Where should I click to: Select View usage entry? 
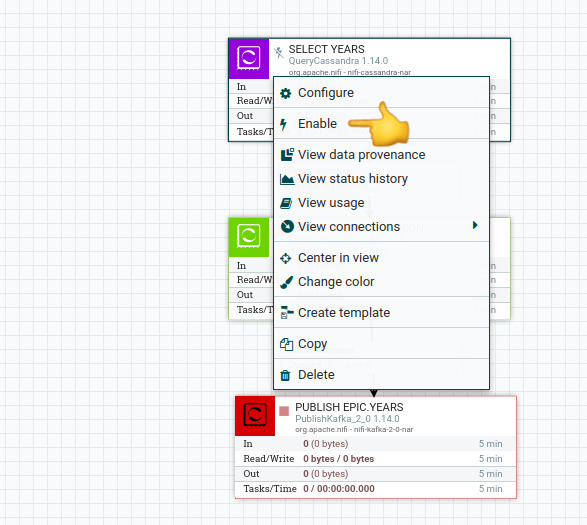pos(381,203)
